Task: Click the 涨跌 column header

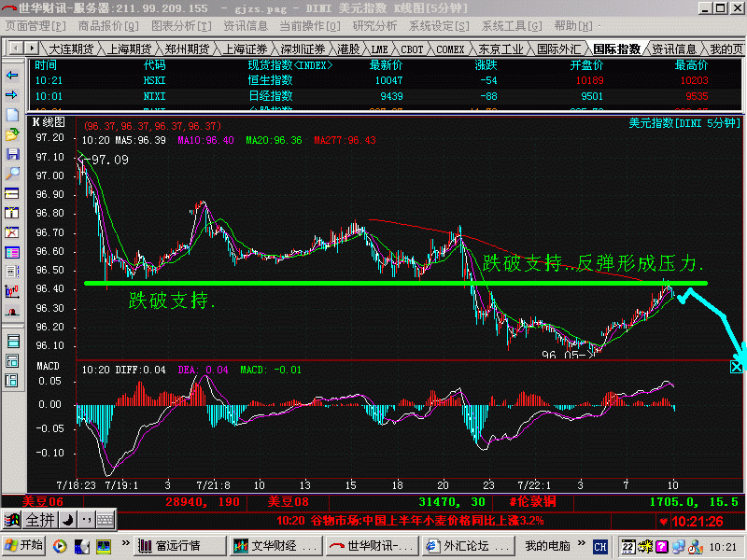Action: (x=486, y=65)
